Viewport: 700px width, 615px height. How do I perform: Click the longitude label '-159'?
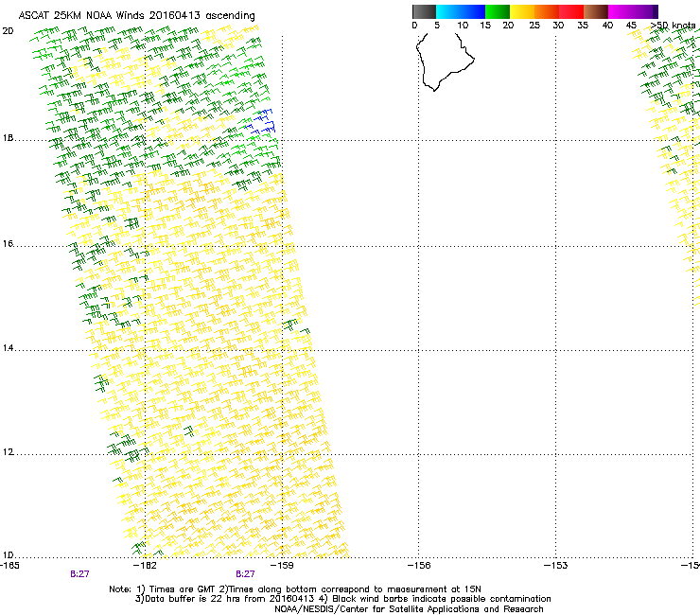click(282, 566)
